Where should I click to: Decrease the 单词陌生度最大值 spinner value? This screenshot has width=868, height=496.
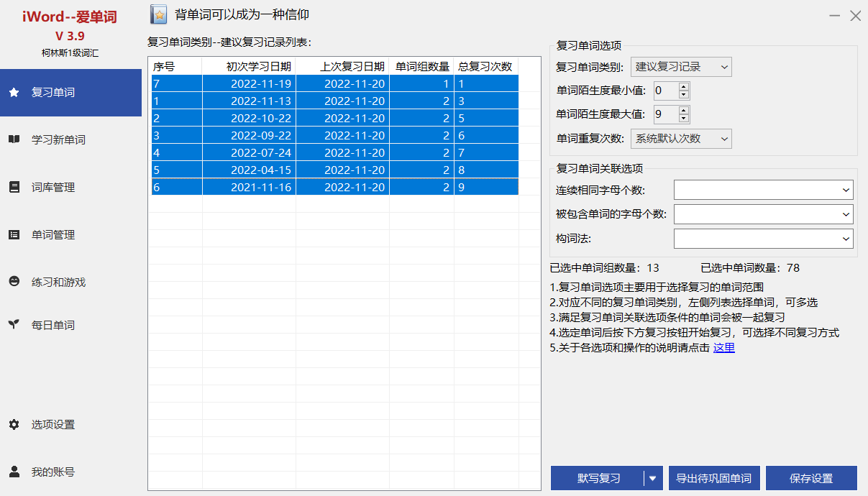[x=683, y=118]
